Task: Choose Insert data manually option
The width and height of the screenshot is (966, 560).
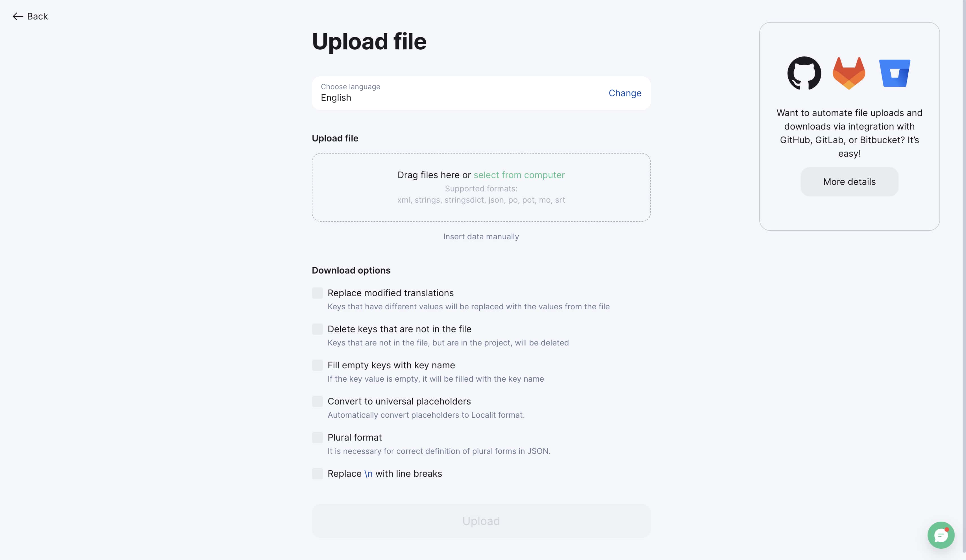Action: pyautogui.click(x=481, y=237)
